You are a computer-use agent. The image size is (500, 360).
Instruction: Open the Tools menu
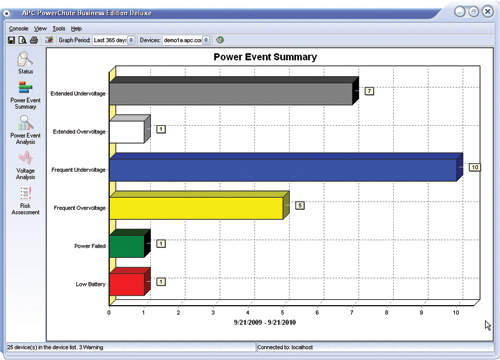click(x=59, y=29)
